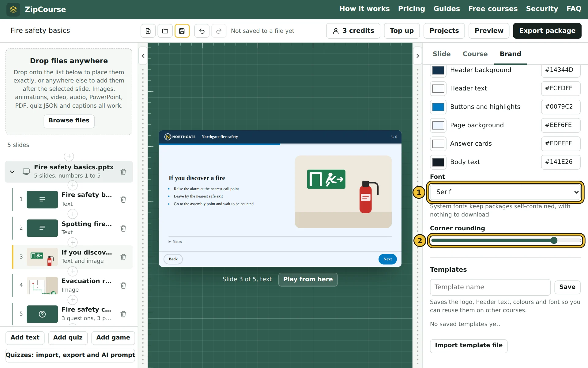The image size is (588, 368).
Task: Click the new file icon in toolbar
Action: [x=148, y=31]
